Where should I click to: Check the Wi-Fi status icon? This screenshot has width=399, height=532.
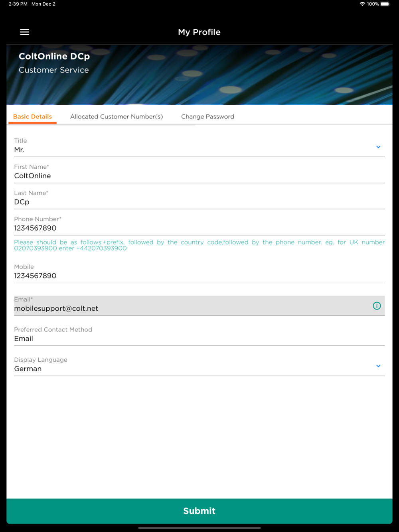click(x=362, y=4)
